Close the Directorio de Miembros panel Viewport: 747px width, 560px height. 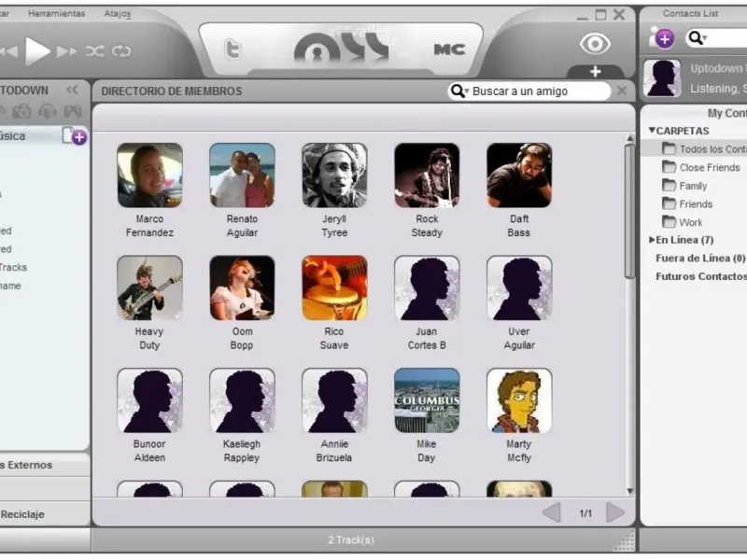pos(621,91)
